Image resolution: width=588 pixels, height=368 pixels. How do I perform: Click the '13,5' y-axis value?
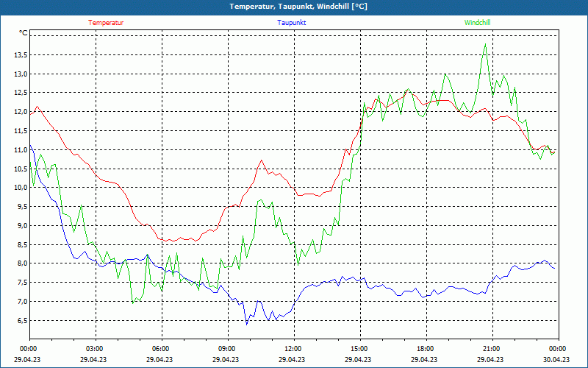pyautogui.click(x=21, y=55)
